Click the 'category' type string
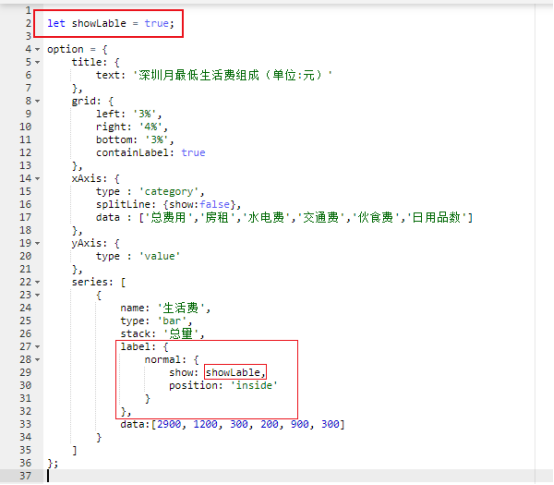The height and width of the screenshot is (485, 554). pos(169,191)
